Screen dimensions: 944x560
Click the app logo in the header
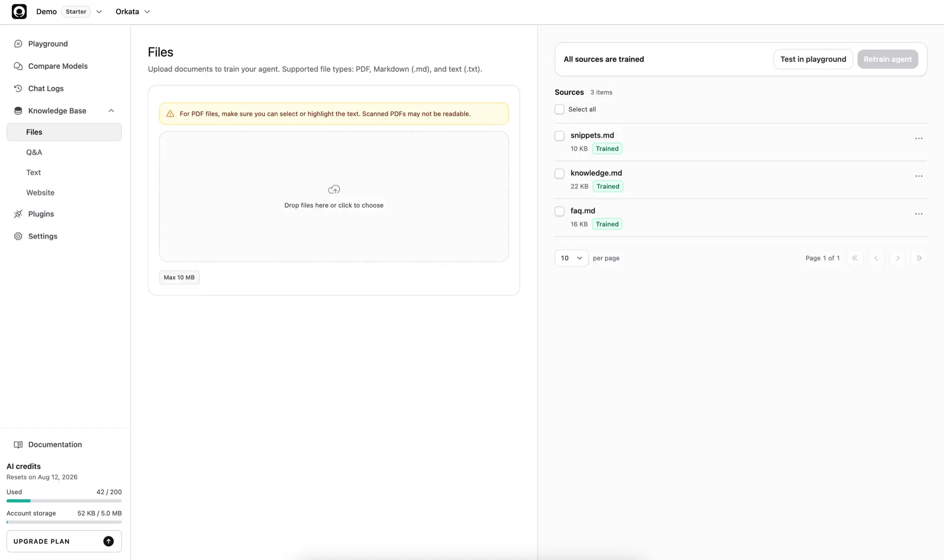click(x=19, y=11)
